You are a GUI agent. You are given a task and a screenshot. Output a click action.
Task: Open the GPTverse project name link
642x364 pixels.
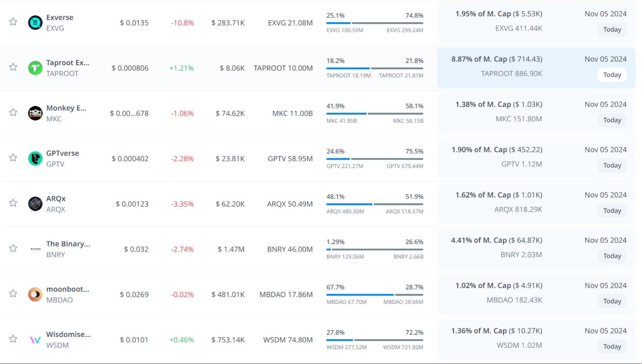click(62, 153)
